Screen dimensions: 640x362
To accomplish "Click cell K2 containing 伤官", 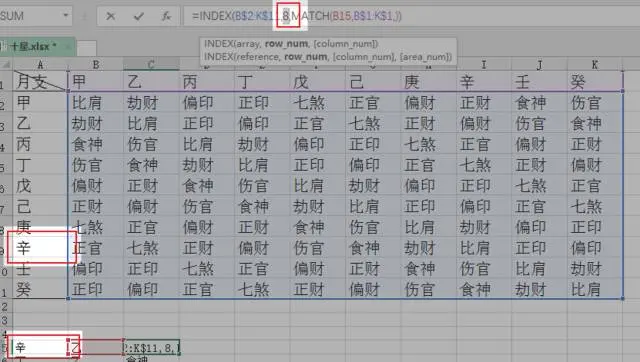I will (x=595, y=102).
